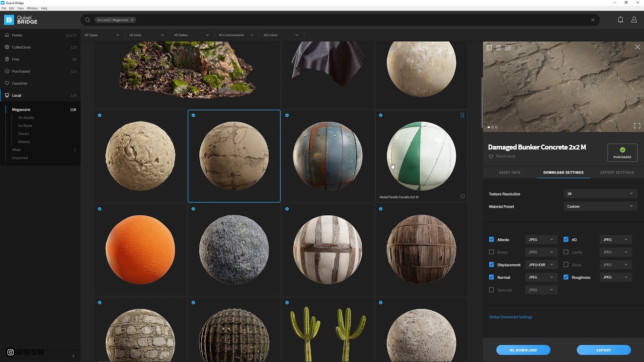Select the selected Damaged Bunker Concrete sphere thumbnail
This screenshot has height=362, width=644.
234,156
